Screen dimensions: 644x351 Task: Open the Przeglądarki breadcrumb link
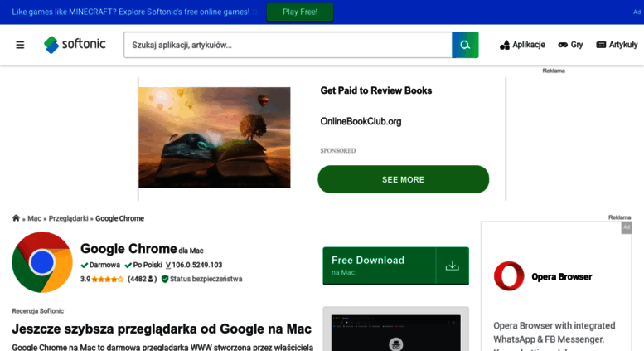(68, 218)
